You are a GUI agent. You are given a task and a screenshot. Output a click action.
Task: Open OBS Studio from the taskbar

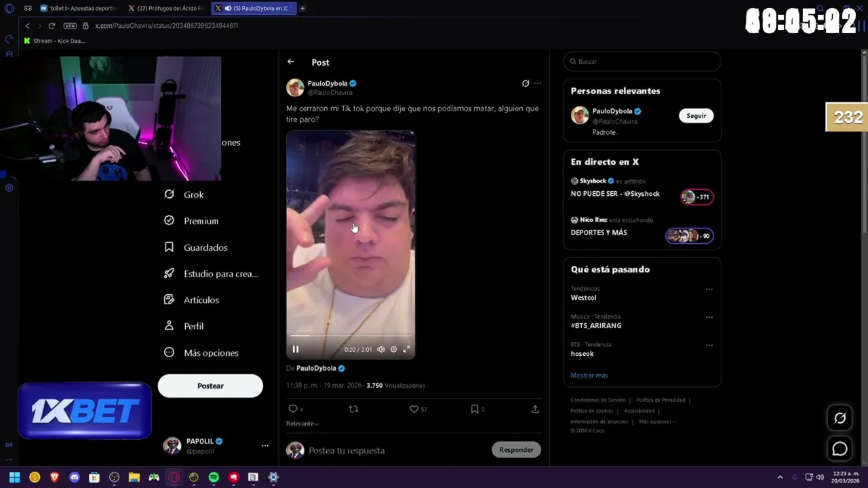coord(115,477)
